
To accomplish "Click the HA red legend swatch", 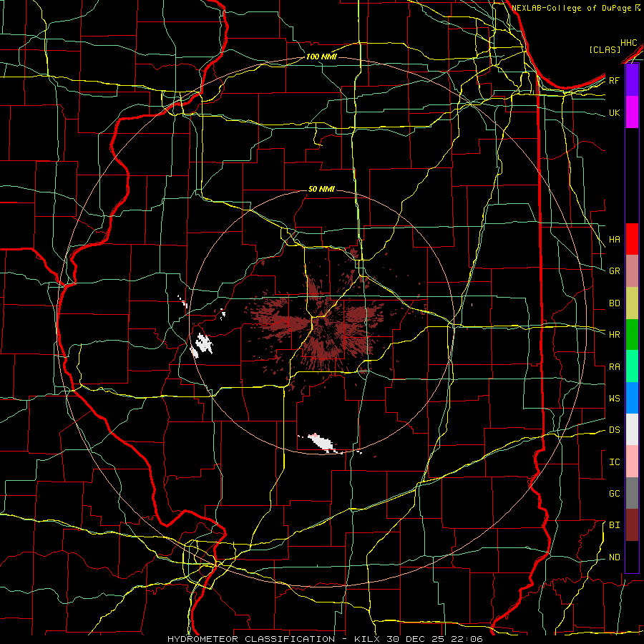I will [632, 239].
